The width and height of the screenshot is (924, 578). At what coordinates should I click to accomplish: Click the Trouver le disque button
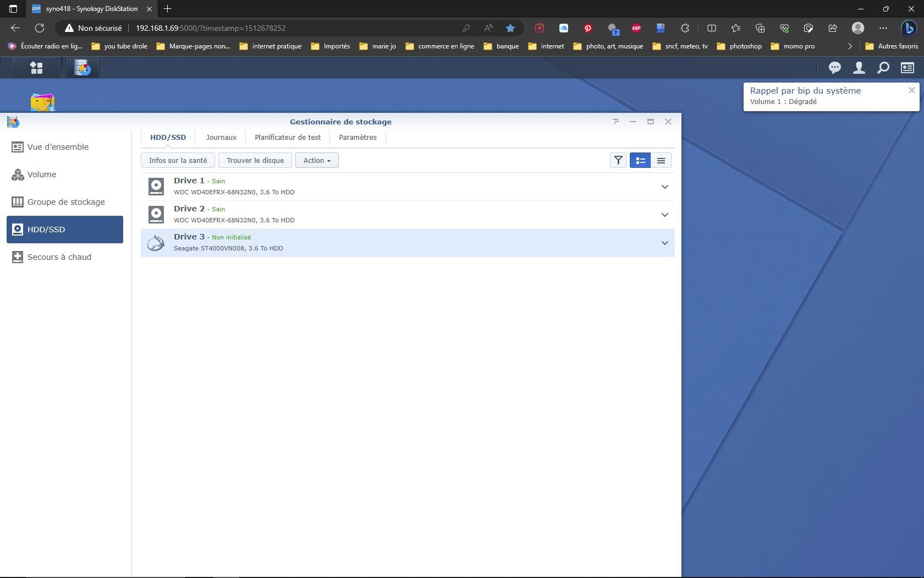(x=255, y=160)
